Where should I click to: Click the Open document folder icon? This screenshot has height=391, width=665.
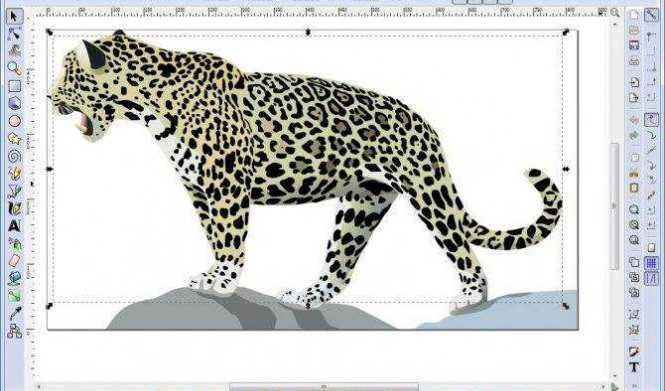[634, 30]
